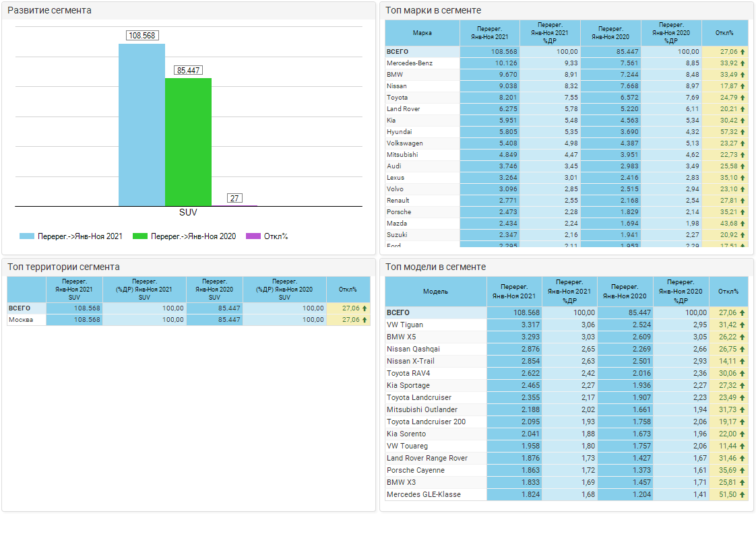
Task: Select the green 85.447 bar in chart
Action: [188, 141]
